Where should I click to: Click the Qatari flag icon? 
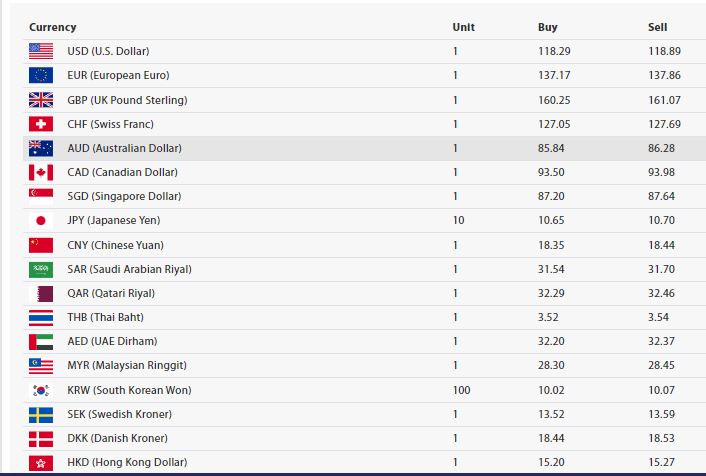[x=41, y=293]
